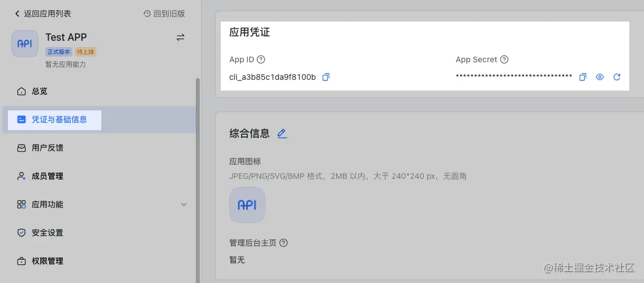
Task: Click the App ID help question mark
Action: pyautogui.click(x=261, y=59)
